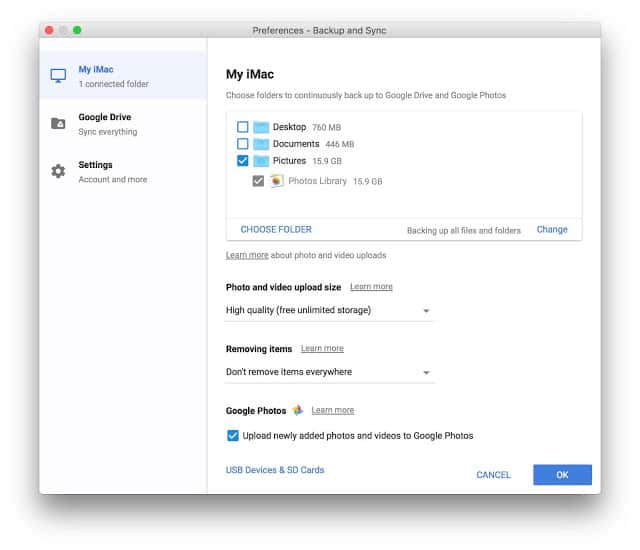
Task: Open the Settings sidebar tab
Action: [x=123, y=171]
